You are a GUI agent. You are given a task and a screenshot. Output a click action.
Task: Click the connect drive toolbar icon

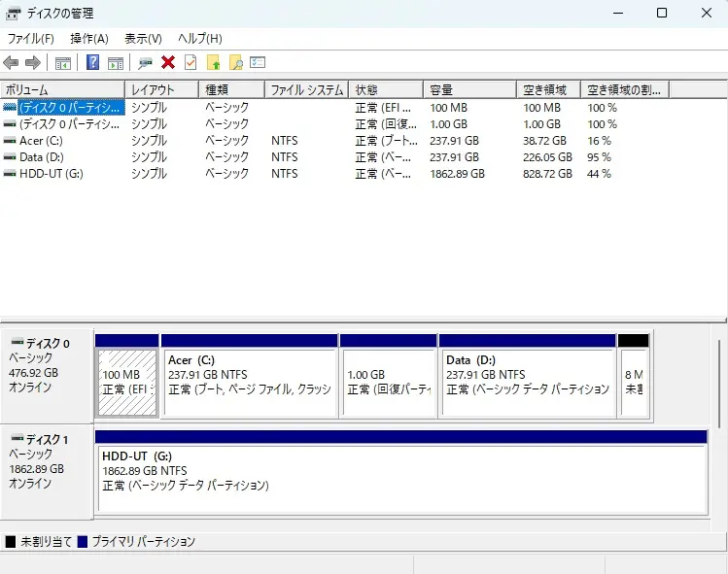click(146, 62)
